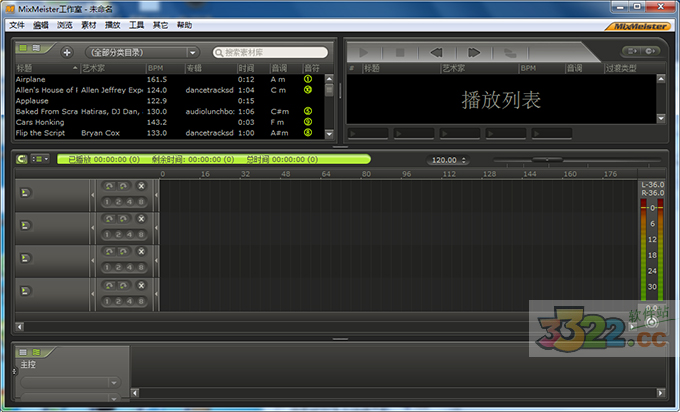Click the burn CD icon at top right
The width and height of the screenshot is (680, 412).
650,51
